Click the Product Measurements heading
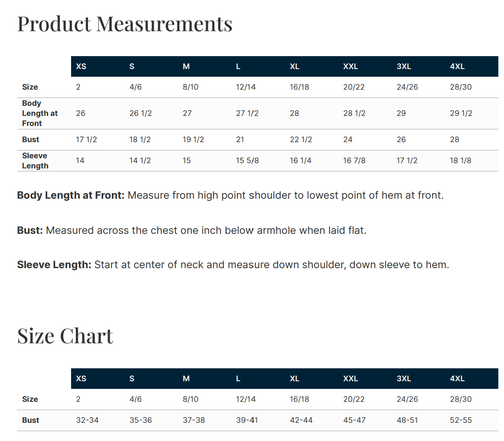 [125, 24]
